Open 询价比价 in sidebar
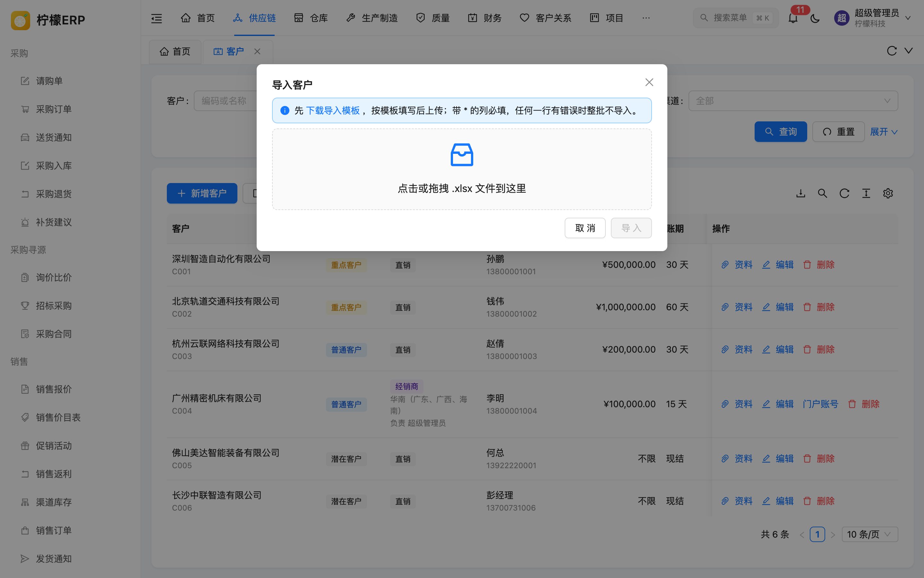The width and height of the screenshot is (924, 578). [70, 277]
